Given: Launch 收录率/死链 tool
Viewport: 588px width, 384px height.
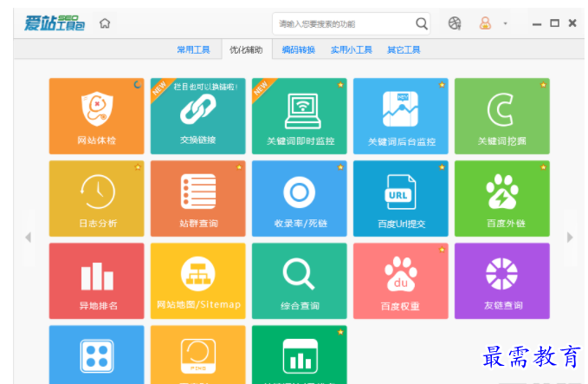Looking at the screenshot, I should pos(300,199).
